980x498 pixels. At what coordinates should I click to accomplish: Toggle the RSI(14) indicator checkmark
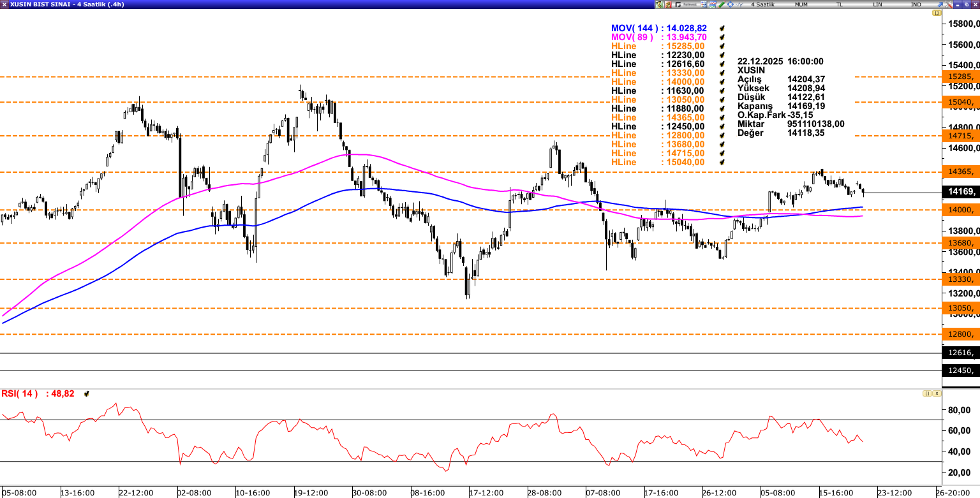[x=87, y=394]
